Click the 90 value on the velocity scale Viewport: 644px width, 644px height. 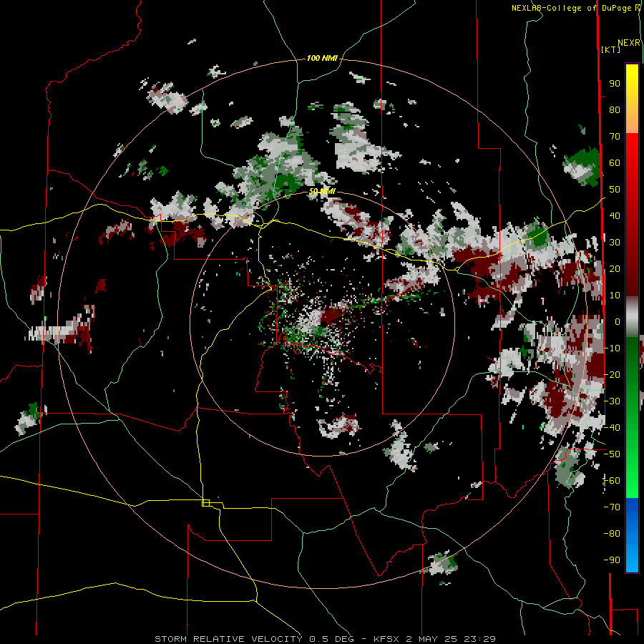coord(615,84)
